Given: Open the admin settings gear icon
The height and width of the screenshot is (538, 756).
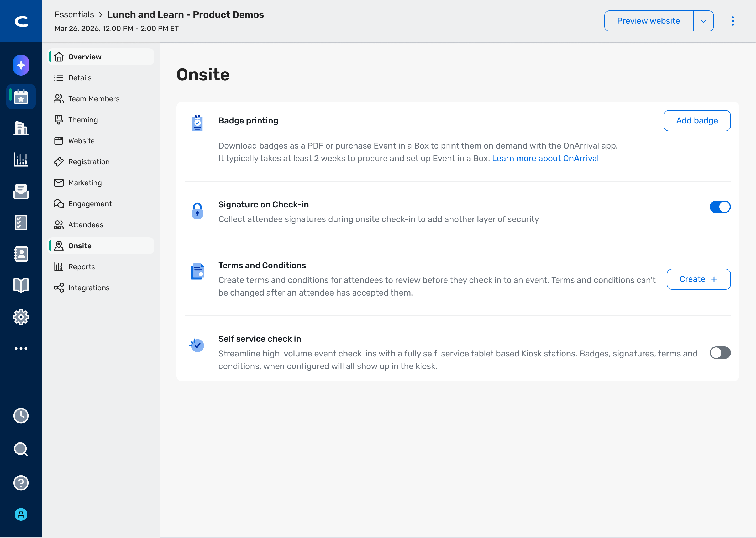Looking at the screenshot, I should click(21, 317).
